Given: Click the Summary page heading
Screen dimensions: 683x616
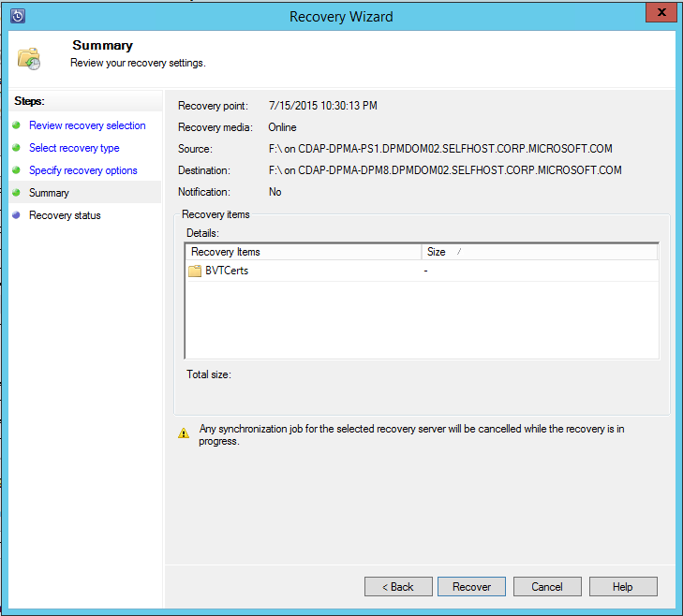Looking at the screenshot, I should coord(102,45).
